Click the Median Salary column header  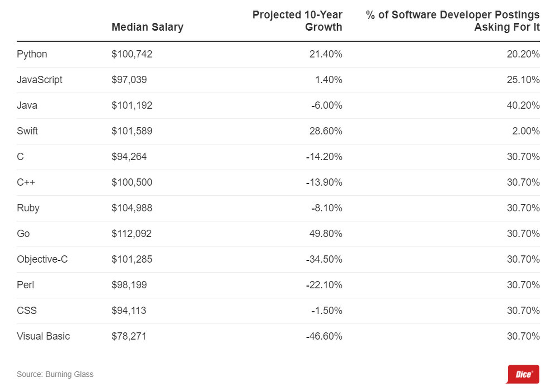tap(147, 27)
